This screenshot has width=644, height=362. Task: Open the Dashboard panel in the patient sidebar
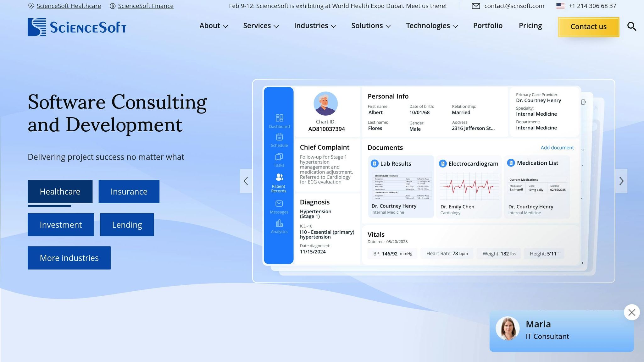coord(279,121)
